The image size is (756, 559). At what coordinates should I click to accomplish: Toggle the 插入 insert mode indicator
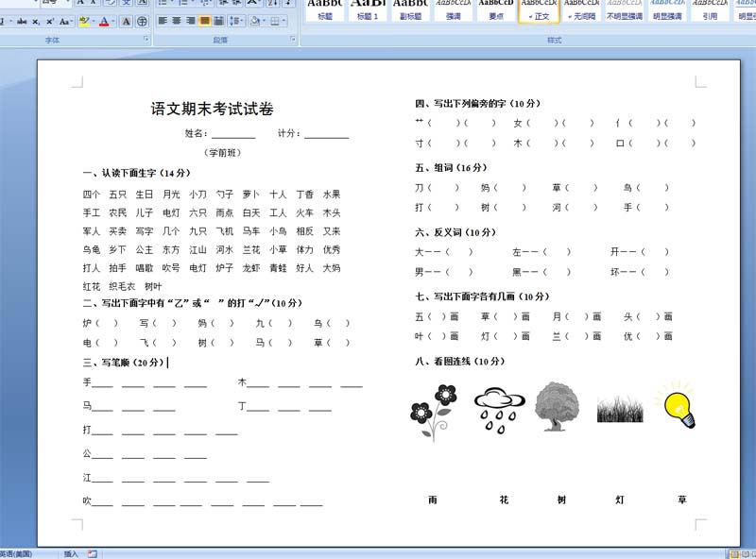point(71,554)
